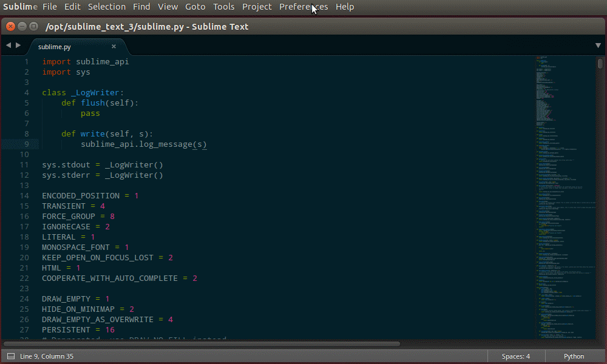Open the Goto menu
607x364 pixels.
pyautogui.click(x=195, y=7)
